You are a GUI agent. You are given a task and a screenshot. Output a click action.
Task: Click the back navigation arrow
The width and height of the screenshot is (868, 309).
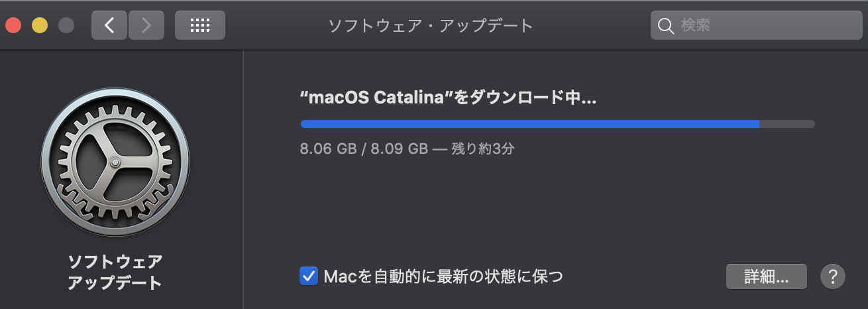coord(109,26)
